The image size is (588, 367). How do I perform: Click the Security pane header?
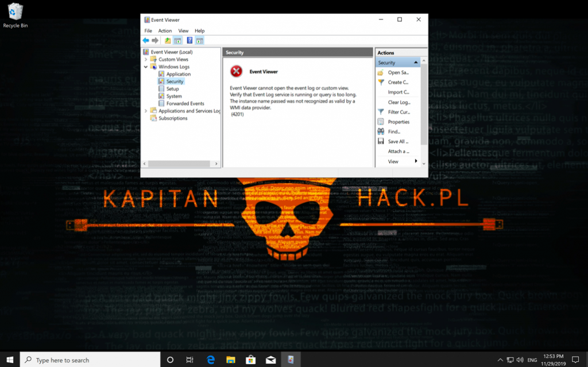tap(298, 52)
